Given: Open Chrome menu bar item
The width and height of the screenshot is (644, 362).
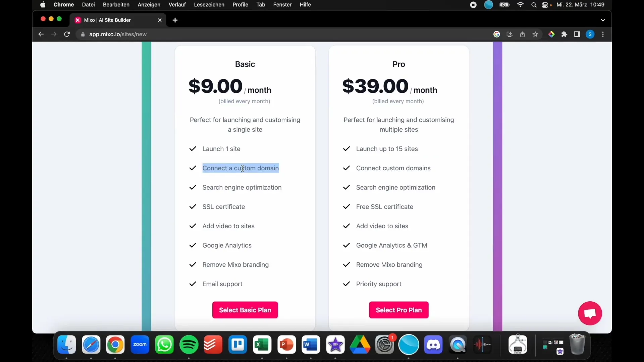Looking at the screenshot, I should pos(64,4).
